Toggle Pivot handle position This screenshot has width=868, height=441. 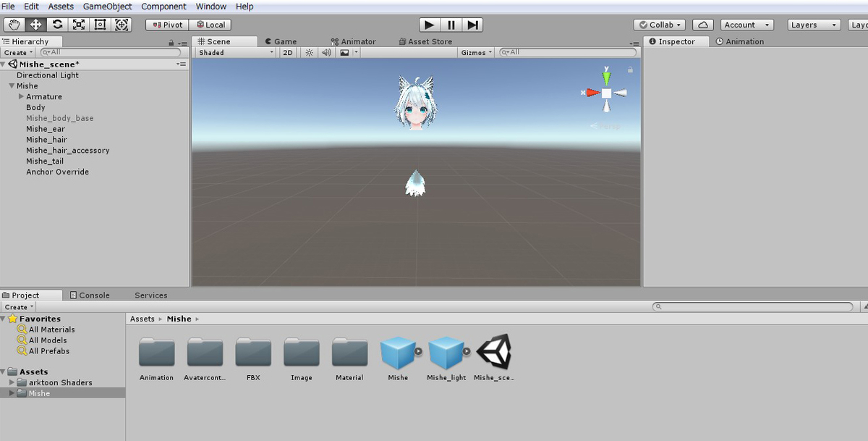(166, 25)
